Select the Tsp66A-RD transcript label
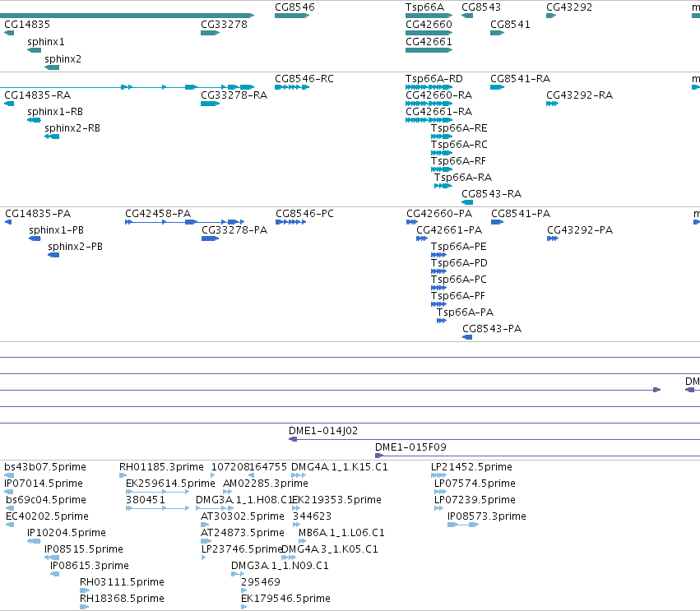This screenshot has height=611, width=700. pyautogui.click(x=434, y=79)
